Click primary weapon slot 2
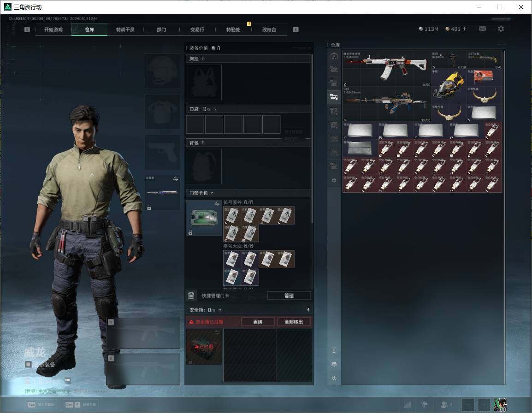 point(143,370)
